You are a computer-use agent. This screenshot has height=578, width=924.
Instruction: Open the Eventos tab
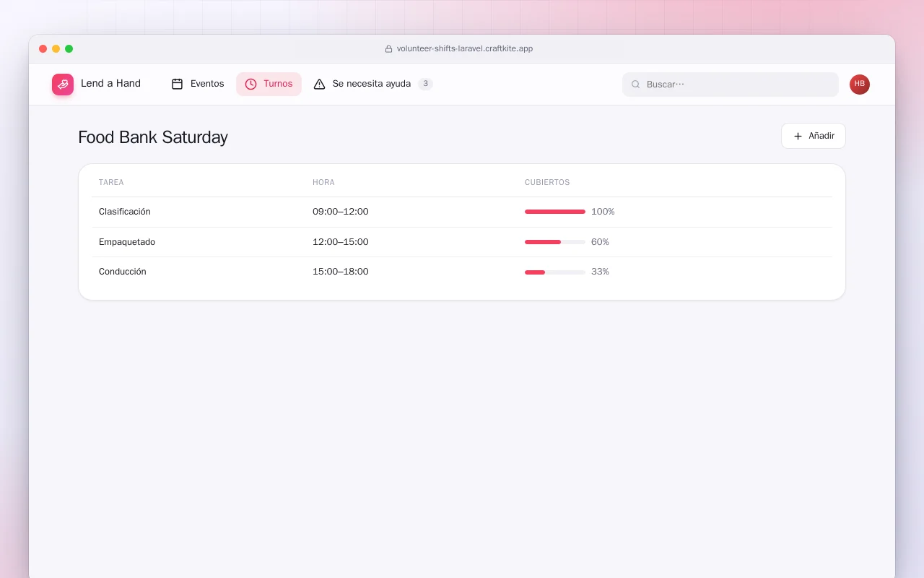198,84
